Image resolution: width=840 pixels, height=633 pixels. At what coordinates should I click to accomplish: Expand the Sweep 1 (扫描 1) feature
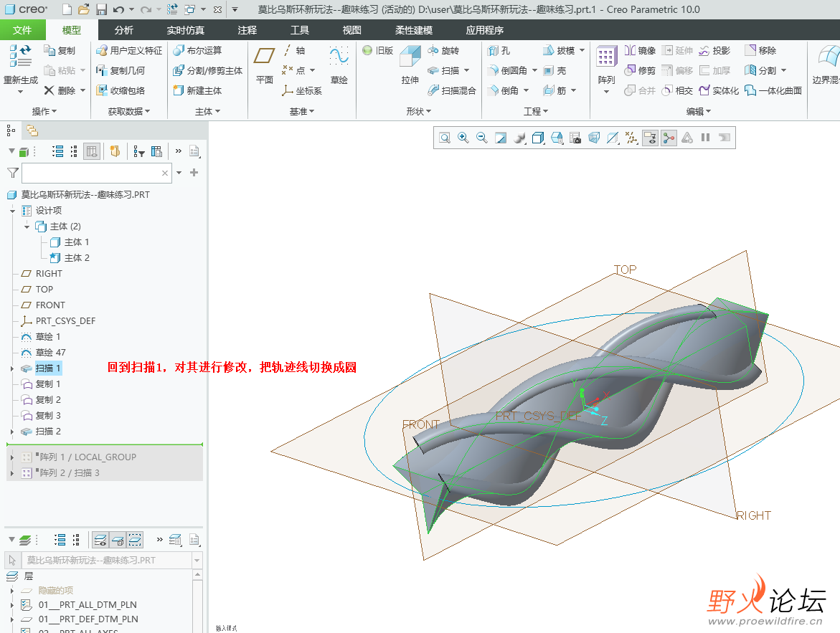tap(11, 368)
